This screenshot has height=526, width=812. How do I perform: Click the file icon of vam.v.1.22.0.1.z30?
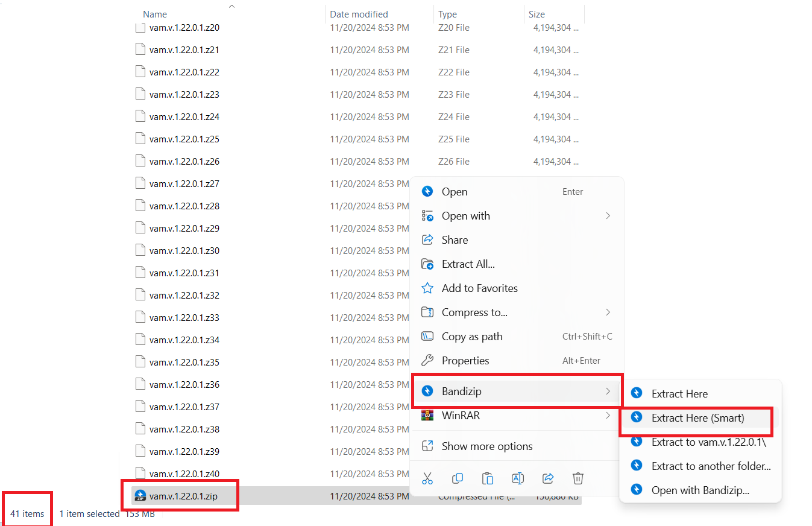point(140,251)
